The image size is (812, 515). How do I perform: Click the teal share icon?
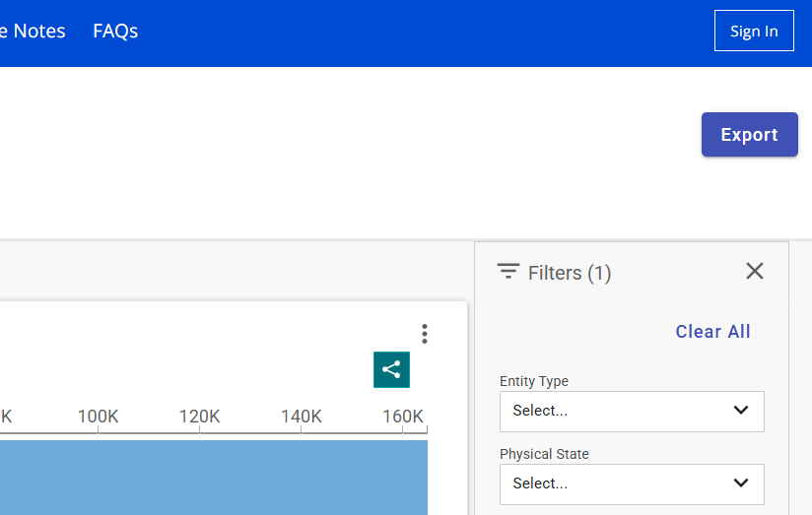click(391, 370)
